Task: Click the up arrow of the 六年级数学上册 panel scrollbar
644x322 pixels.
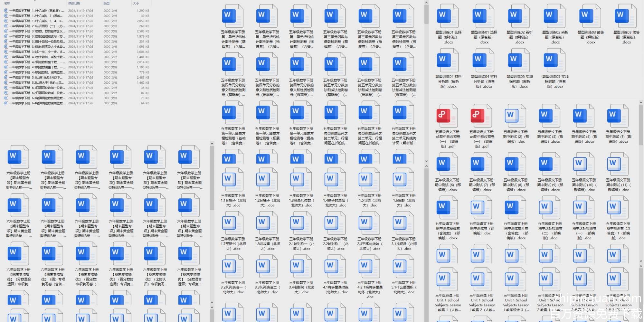Action: (212, 144)
